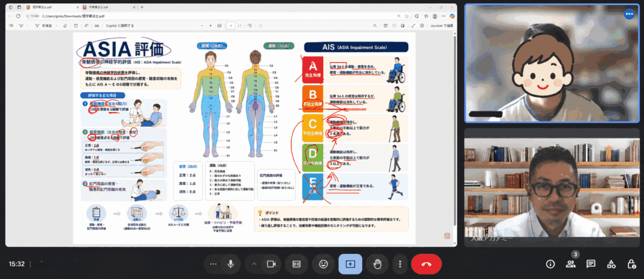Open the browser profile icon
This screenshot has height=279, width=644.
click(x=435, y=16)
